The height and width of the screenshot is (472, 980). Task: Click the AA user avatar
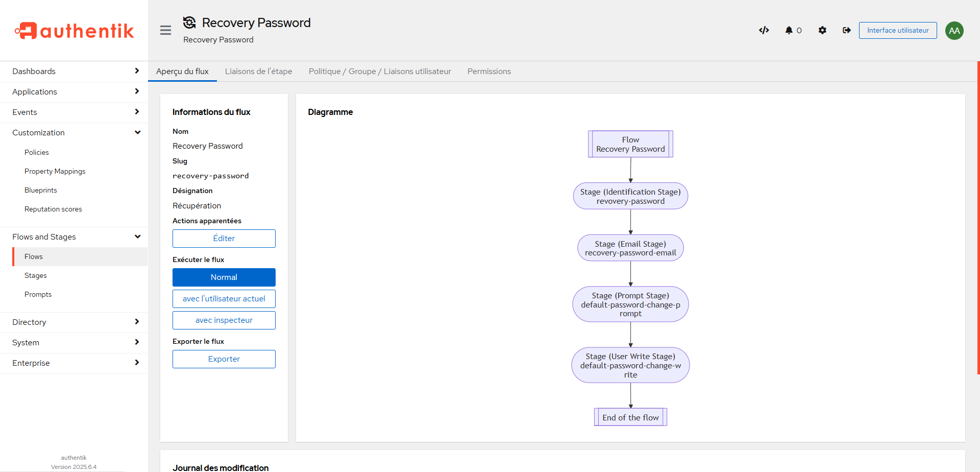tap(954, 31)
